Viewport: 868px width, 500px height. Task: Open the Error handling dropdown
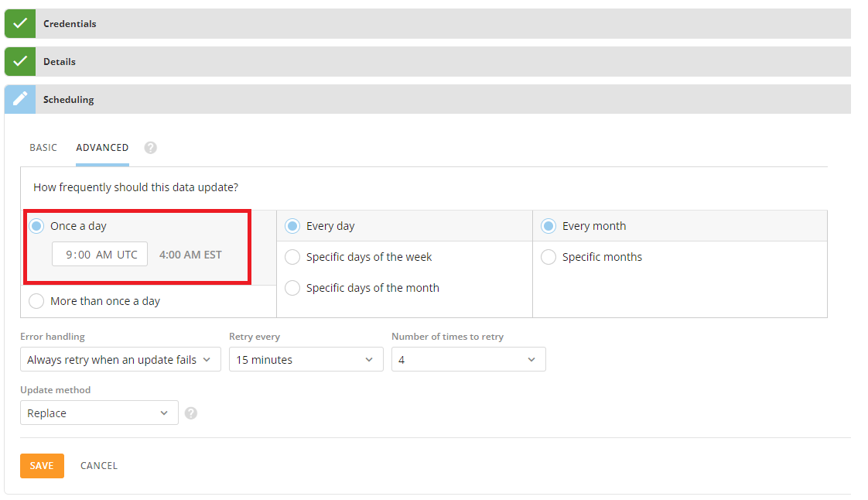tap(120, 359)
